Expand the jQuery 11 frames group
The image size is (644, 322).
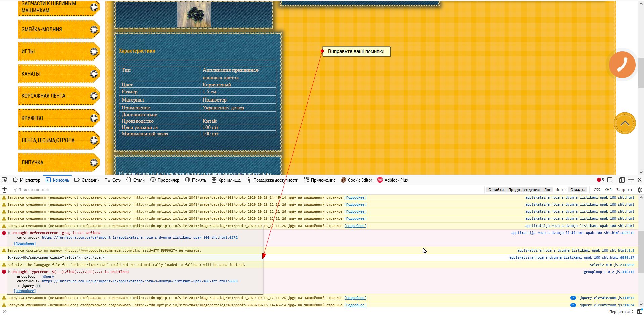(x=19, y=286)
